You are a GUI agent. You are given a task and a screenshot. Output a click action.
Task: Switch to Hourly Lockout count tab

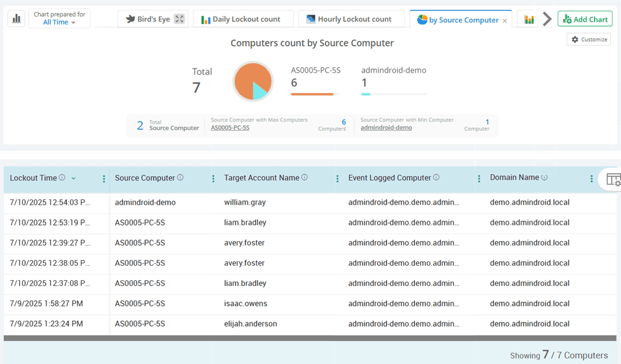349,19
